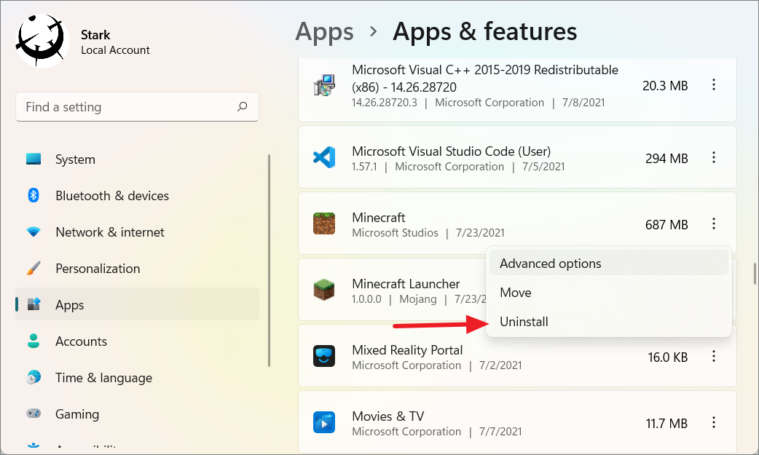
Task: Click the Stark user profile avatar
Action: (x=42, y=41)
